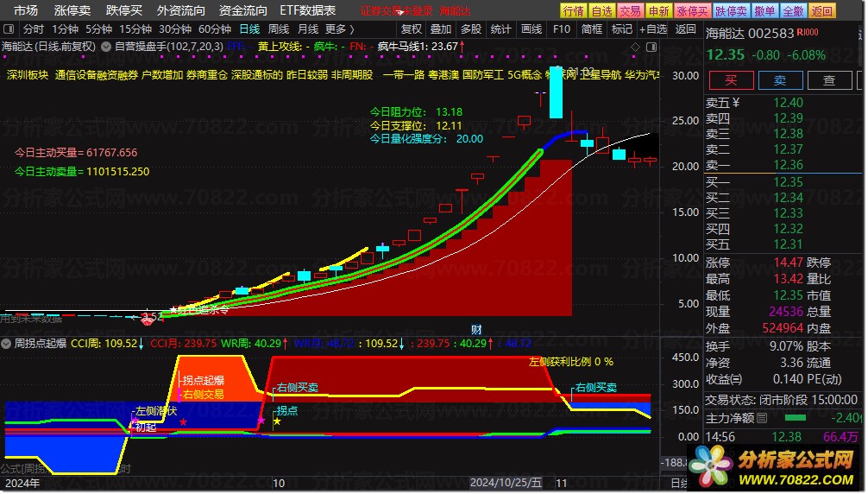868x494 pixels.
Task: Select the 30分钟 period tab
Action: 175,28
